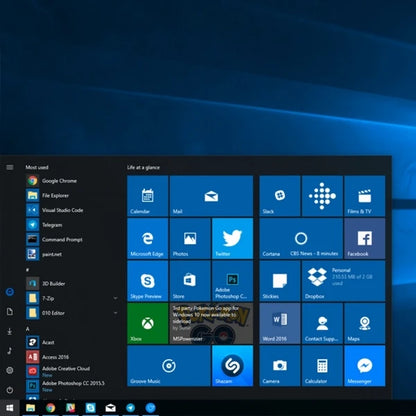Launch the Skype Preview tile
This screenshot has height=416, width=416.
148,281
